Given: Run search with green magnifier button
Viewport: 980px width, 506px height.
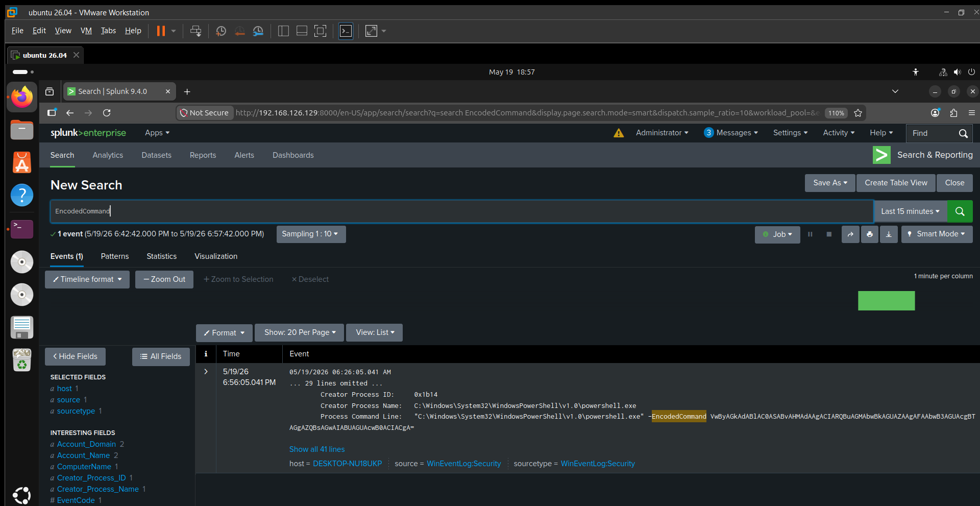Looking at the screenshot, I should [960, 211].
